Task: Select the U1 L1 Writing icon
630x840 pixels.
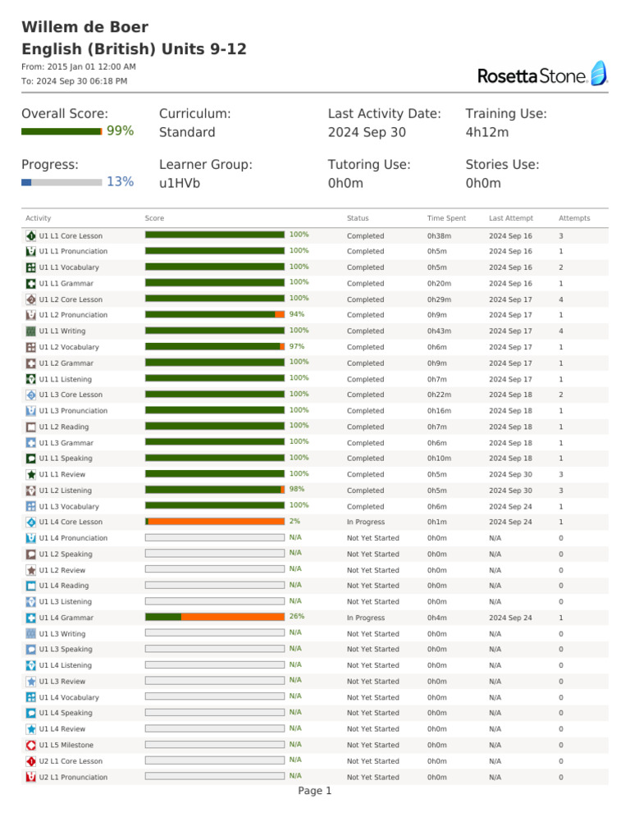Action: (30, 331)
